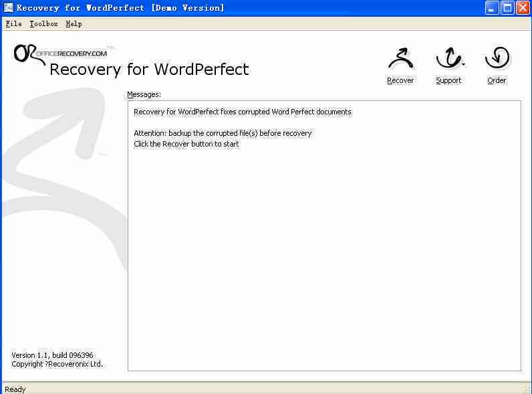Minimize the Recovery for WordPerfect window
This screenshot has height=394, width=532.
492,8
